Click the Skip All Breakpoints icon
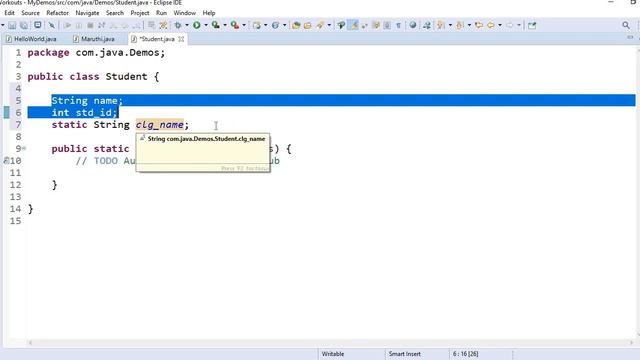The height and width of the screenshot is (360, 640). tap(51, 25)
